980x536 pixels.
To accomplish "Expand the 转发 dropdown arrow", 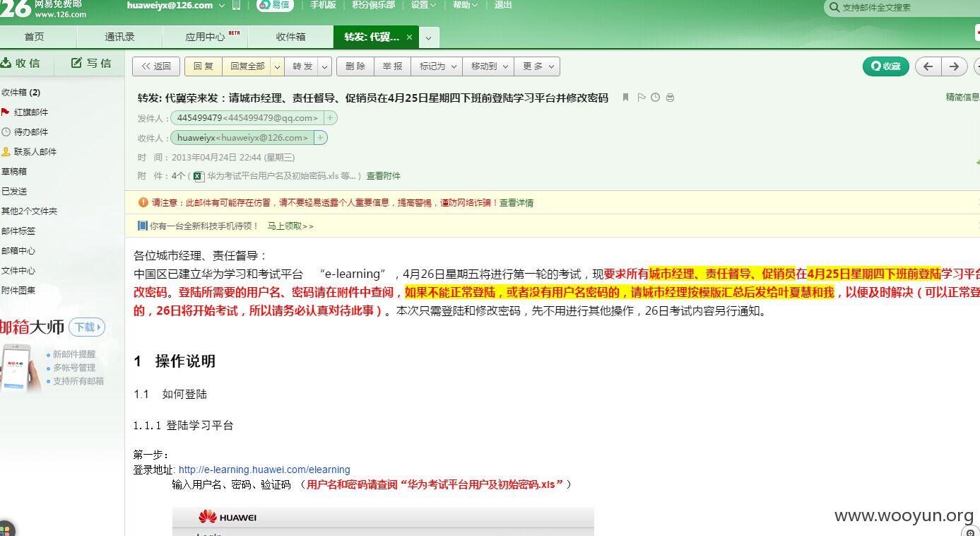I will click(325, 66).
